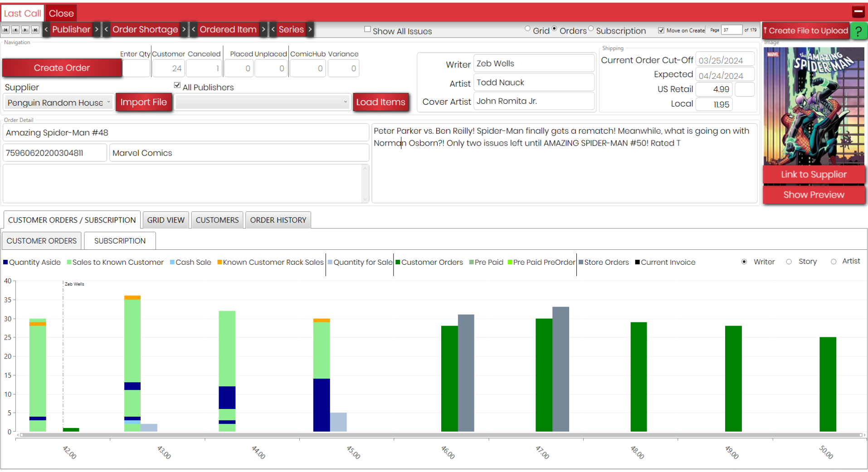Uncheck Move on Create checkbox

(661, 30)
